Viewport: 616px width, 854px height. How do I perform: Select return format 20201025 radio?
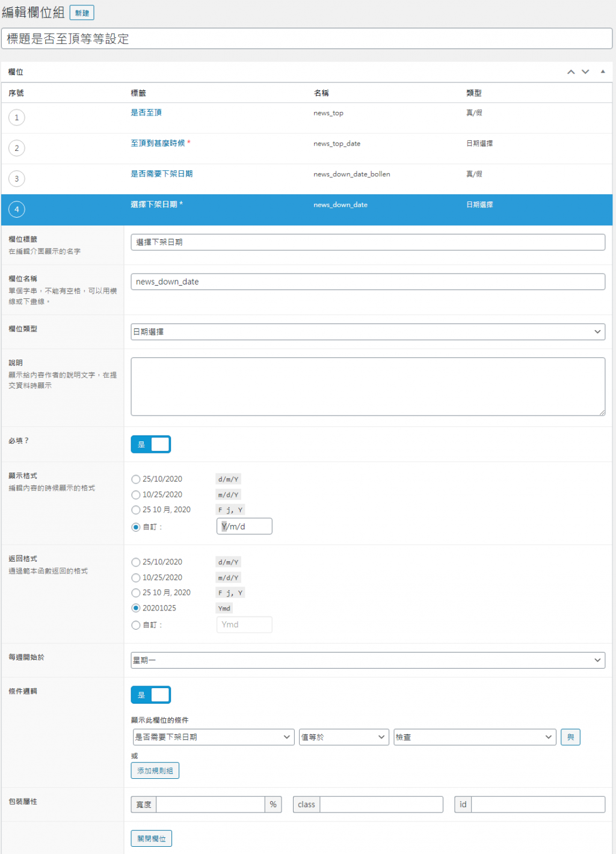(136, 608)
